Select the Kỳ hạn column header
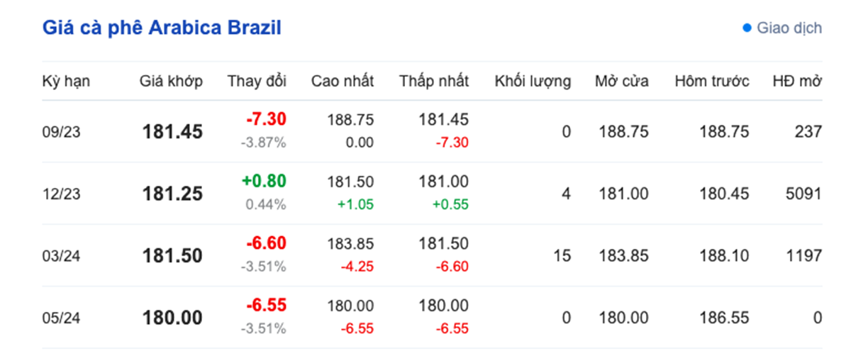Viewport: 868px width, 361px height. click(x=67, y=81)
